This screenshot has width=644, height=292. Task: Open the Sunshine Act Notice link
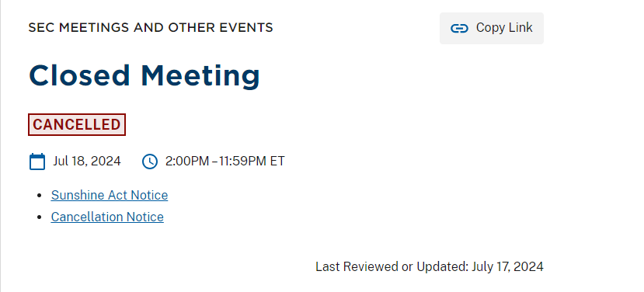110,195
